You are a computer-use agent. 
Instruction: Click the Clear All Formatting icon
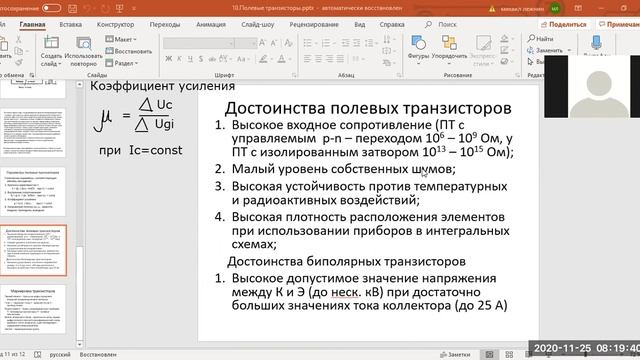pyautogui.click(x=289, y=43)
